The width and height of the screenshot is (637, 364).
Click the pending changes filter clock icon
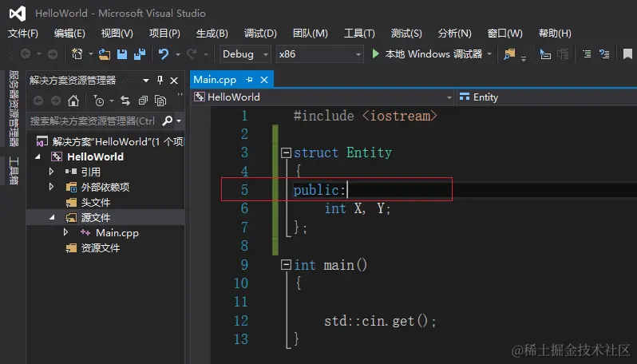pyautogui.click(x=99, y=101)
